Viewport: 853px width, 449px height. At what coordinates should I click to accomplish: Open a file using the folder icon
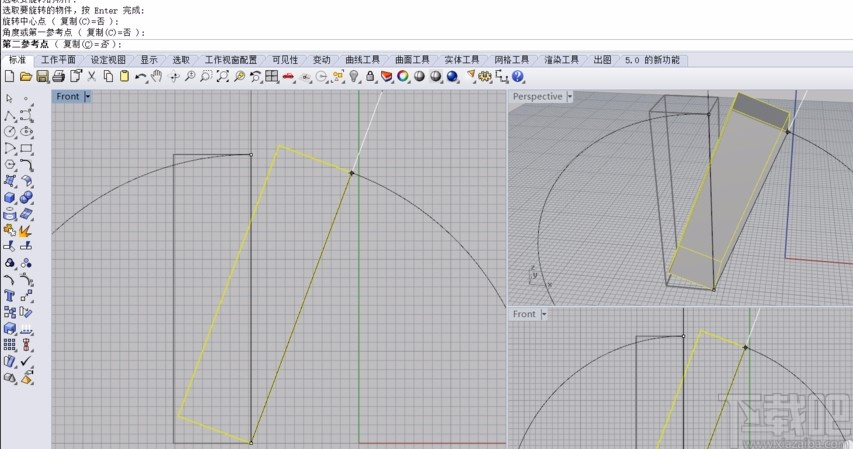pos(26,77)
